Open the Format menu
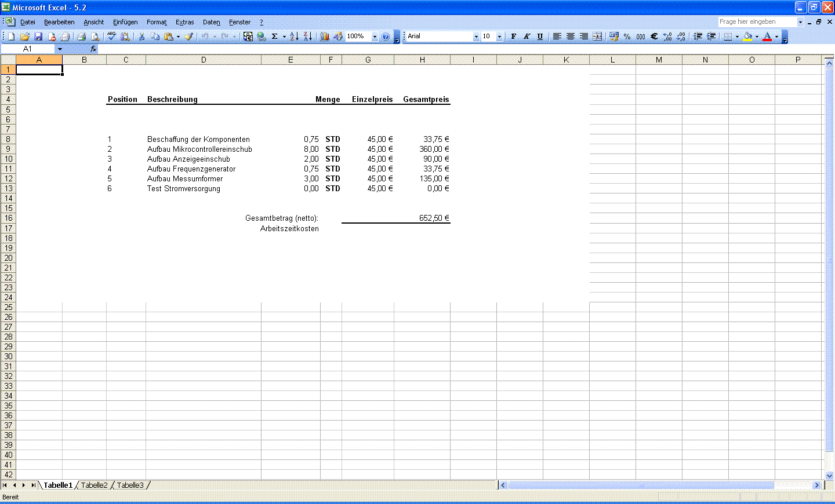Viewport: 835px width, 504px height. pos(156,22)
